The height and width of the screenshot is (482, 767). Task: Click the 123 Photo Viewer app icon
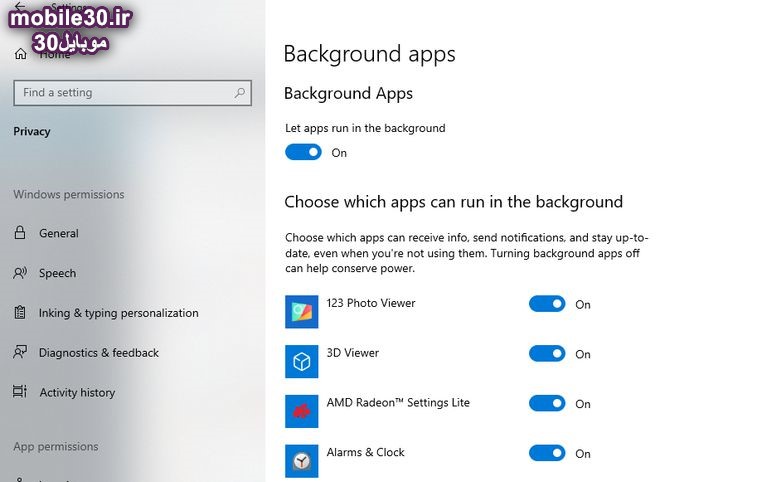coord(301,312)
